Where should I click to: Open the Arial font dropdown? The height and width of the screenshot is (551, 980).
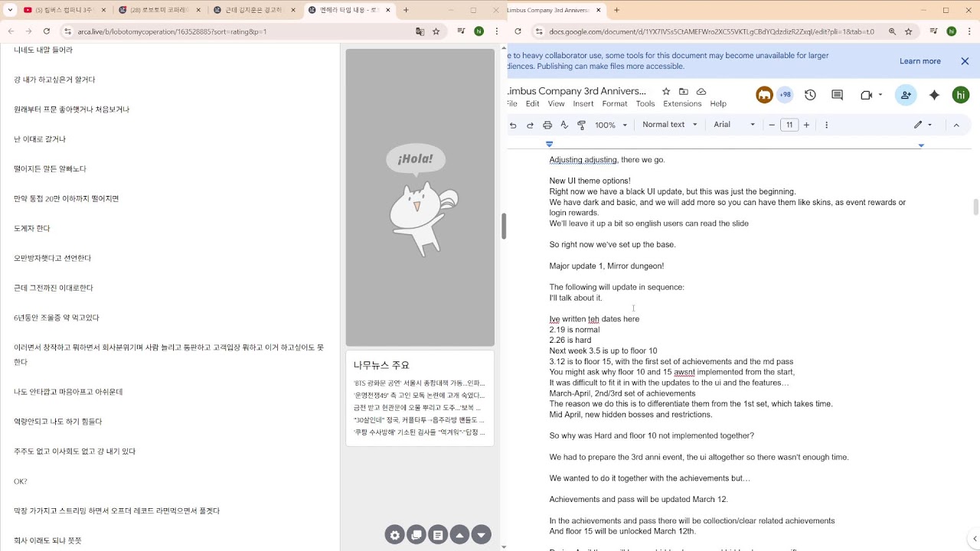pos(734,125)
